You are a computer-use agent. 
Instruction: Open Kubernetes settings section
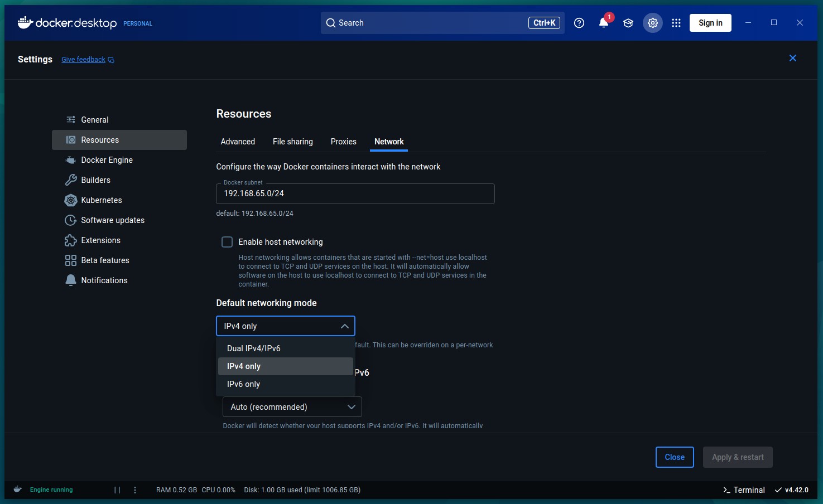coord(119,200)
